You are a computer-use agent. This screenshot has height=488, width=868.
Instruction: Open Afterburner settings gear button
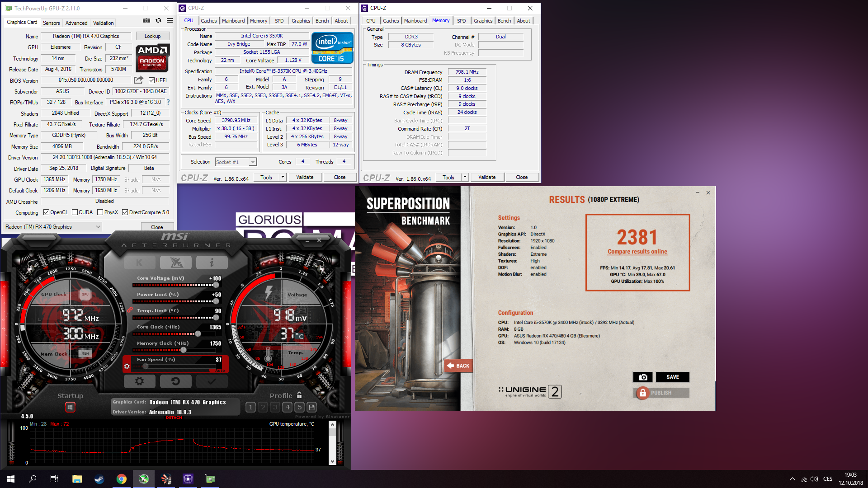pos(139,381)
